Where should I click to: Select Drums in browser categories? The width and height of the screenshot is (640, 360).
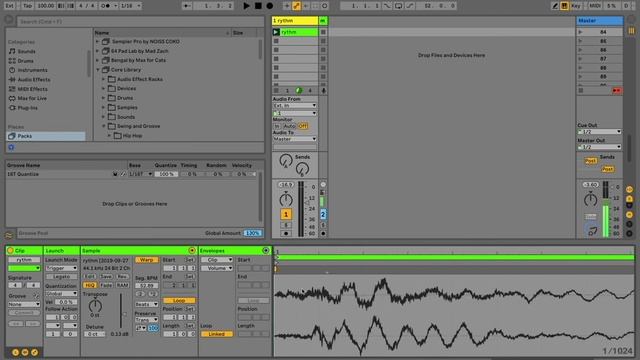pyautogui.click(x=25, y=61)
